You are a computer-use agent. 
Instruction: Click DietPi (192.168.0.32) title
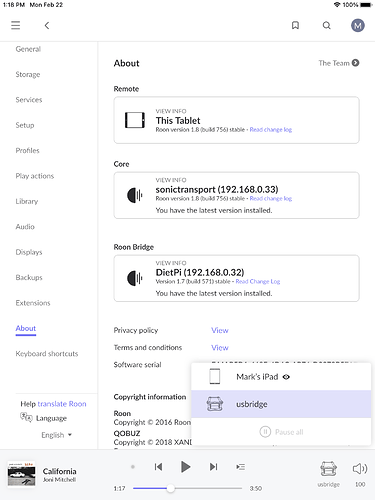coord(200,273)
